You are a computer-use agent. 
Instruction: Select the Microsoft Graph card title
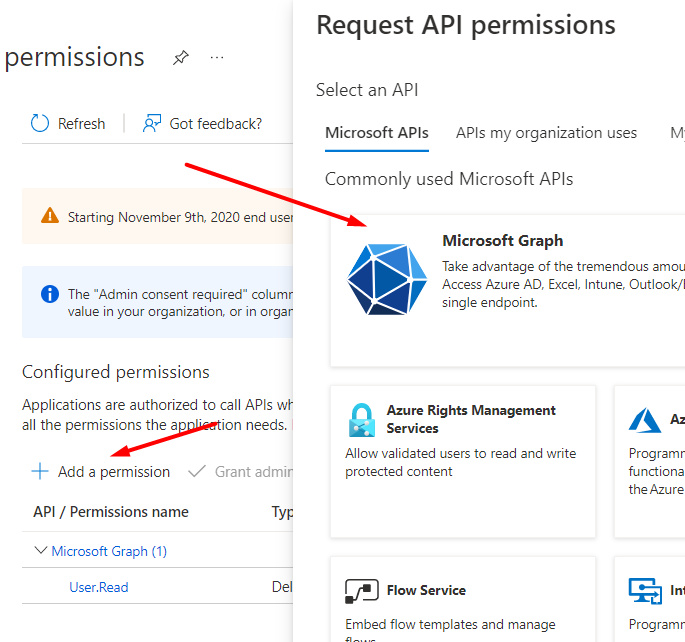[502, 241]
